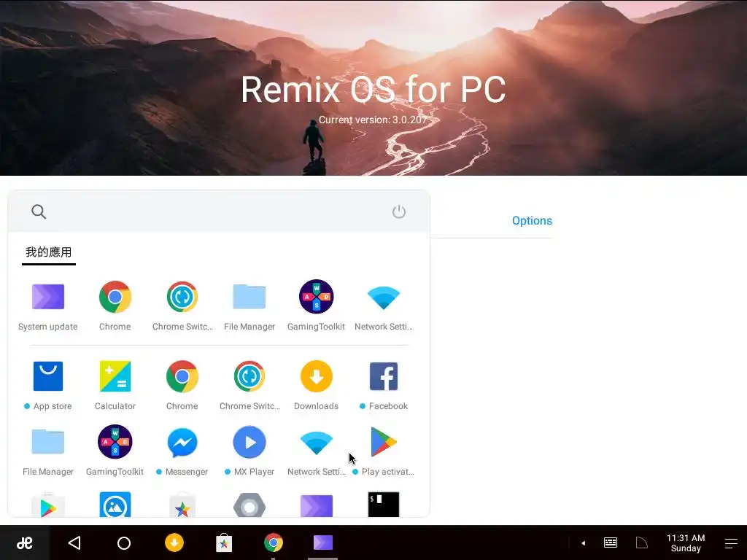Open the notification panel menu icon
The width and height of the screenshot is (747, 560).
coord(731,543)
